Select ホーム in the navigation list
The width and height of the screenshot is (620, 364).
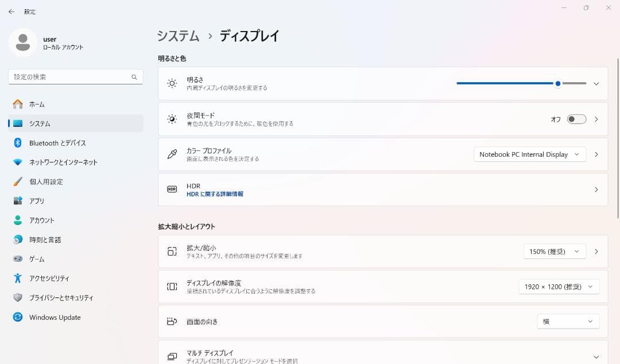[36, 104]
